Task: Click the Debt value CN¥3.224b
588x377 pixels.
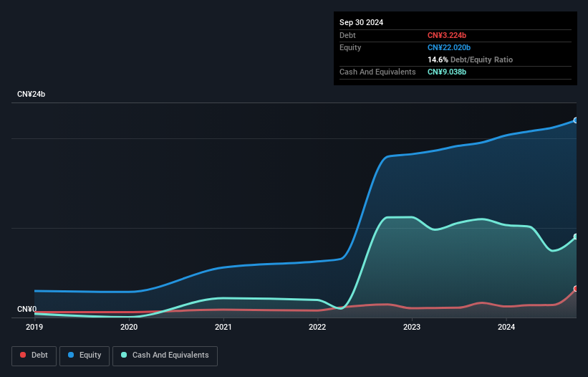Action: pos(447,35)
